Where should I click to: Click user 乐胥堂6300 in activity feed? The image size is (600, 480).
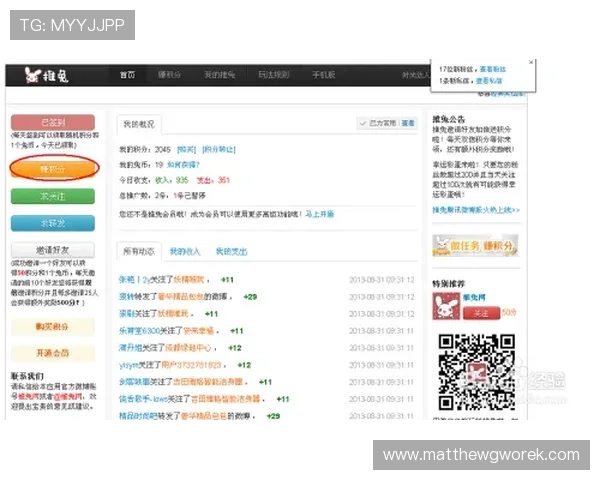(x=139, y=331)
